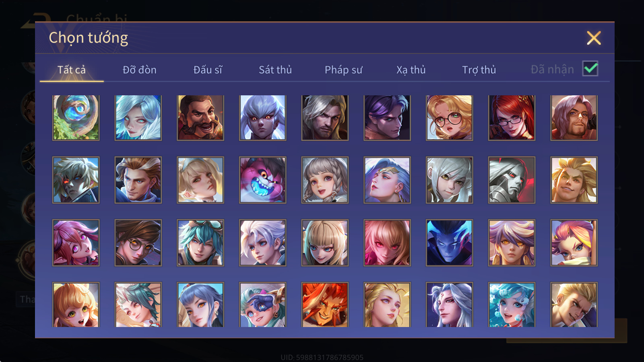
Task: Open the Xạ thủ tab
Action: 411,70
